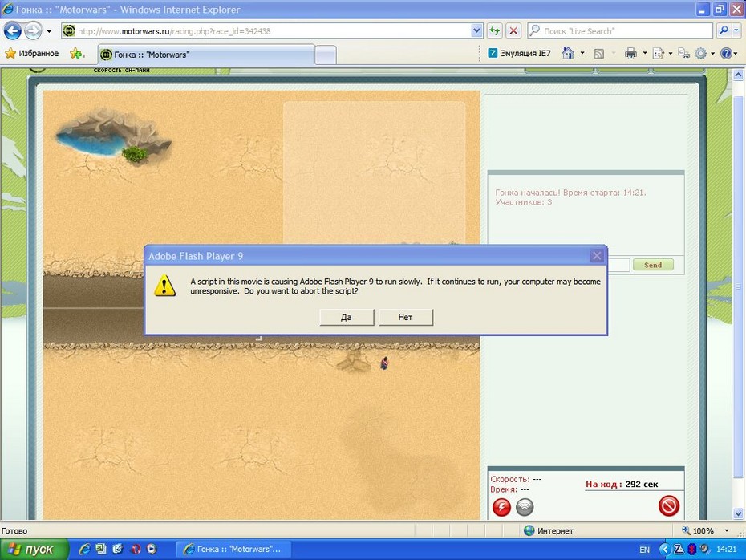The image size is (746, 560).
Task: Click the motorcycle rider on the sand
Action: pos(384,363)
